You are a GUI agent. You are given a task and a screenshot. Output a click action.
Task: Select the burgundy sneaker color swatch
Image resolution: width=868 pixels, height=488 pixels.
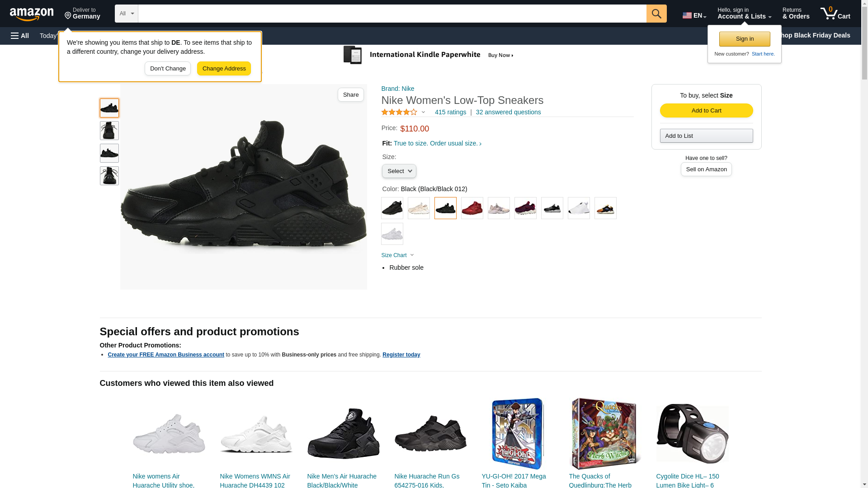coord(525,208)
